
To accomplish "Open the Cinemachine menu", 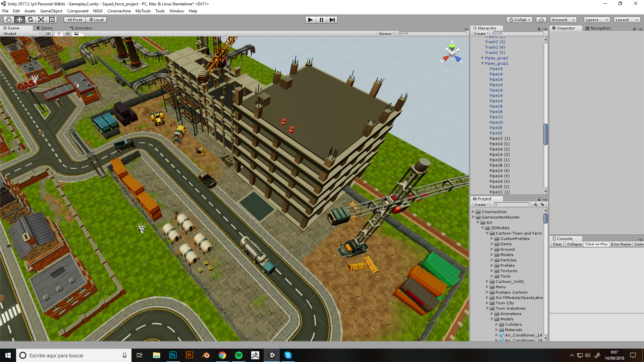I will [119, 11].
